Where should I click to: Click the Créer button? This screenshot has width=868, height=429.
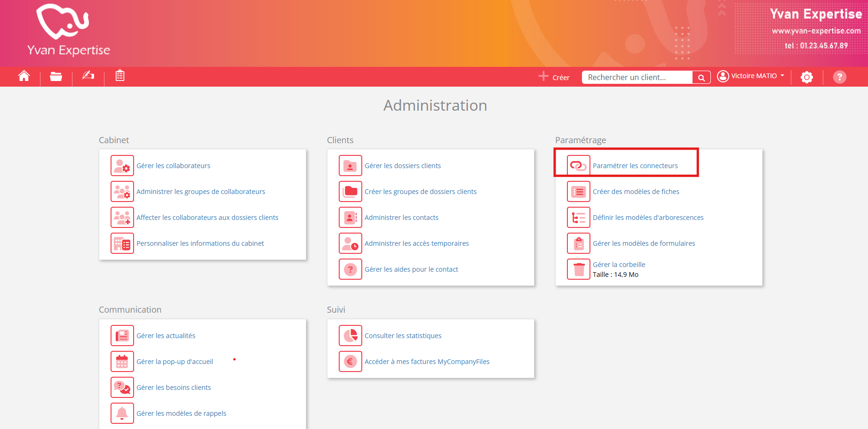pos(554,77)
